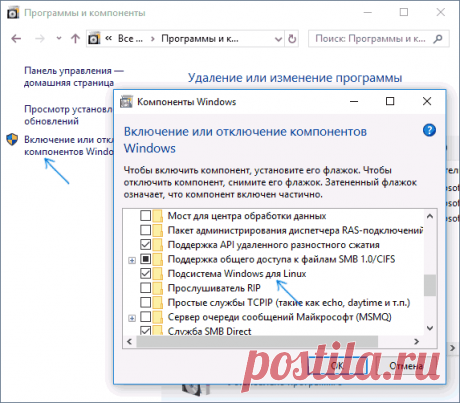Confirm with the OK button
Image resolution: width=460 pixels, height=403 pixels.
(x=337, y=366)
